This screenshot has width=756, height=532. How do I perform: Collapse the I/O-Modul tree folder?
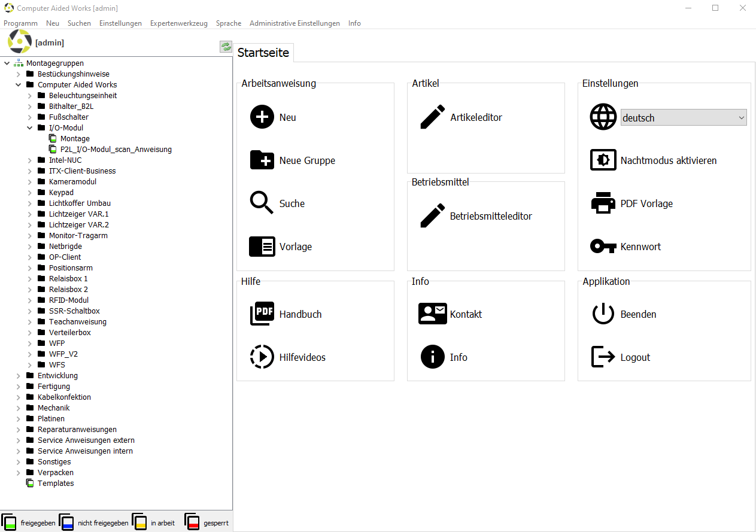pyautogui.click(x=30, y=128)
